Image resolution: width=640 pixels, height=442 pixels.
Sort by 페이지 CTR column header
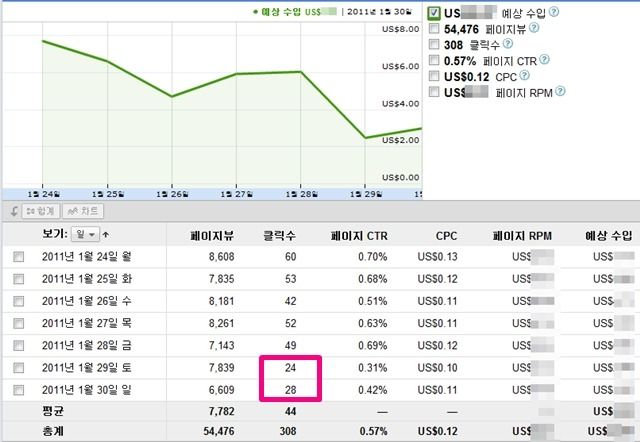pyautogui.click(x=359, y=236)
